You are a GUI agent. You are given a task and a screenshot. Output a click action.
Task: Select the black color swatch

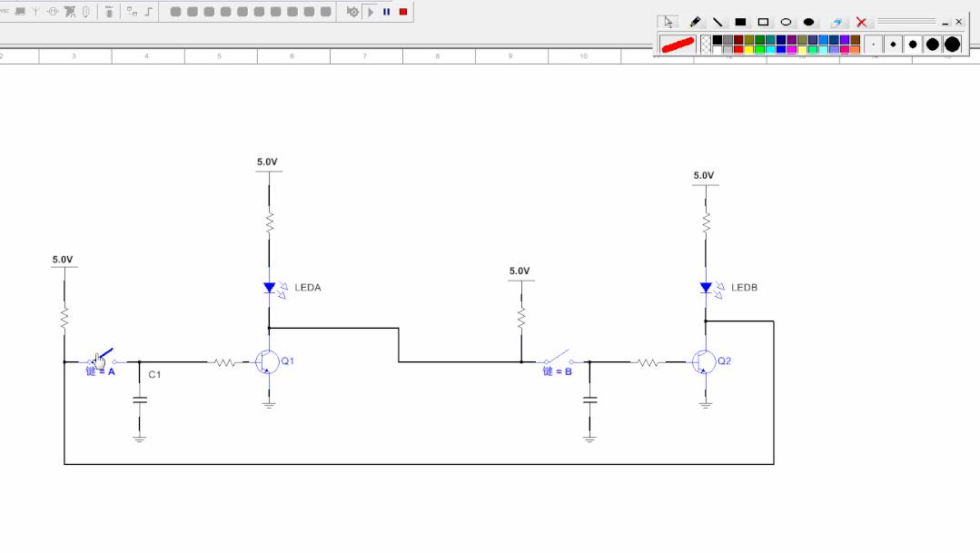tap(717, 40)
